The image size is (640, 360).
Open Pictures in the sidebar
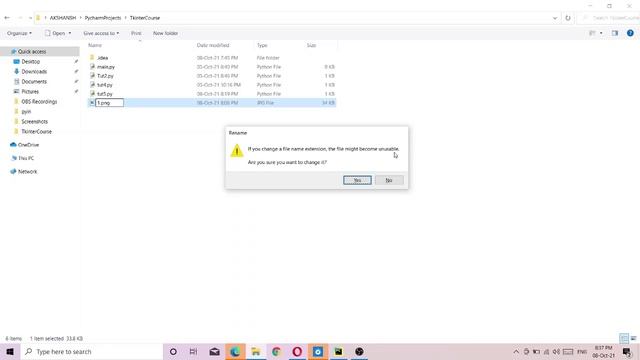pos(30,91)
